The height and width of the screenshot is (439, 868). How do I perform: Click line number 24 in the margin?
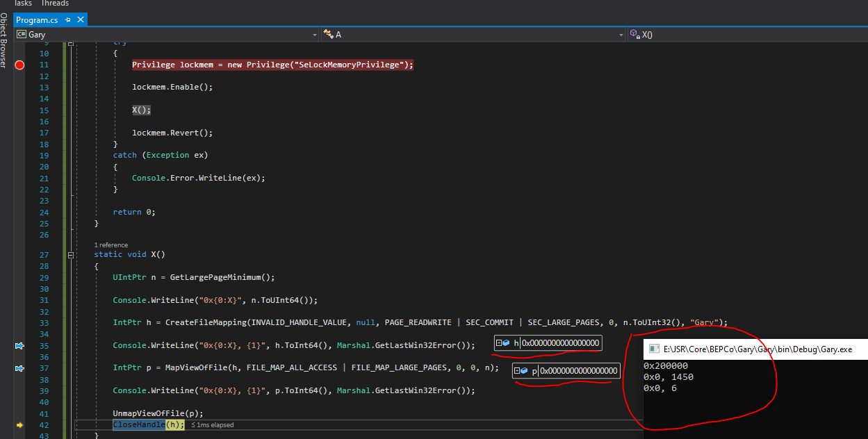(44, 212)
